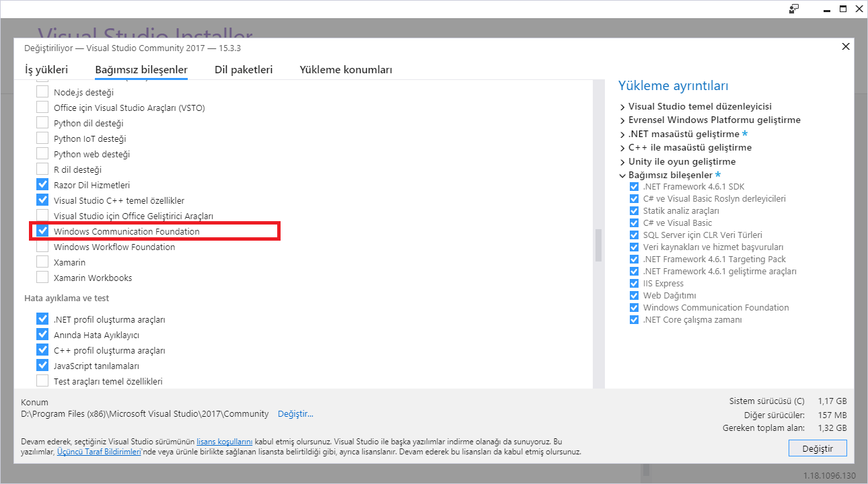Viewport: 868px width, 484px height.
Task: Switch to the İş yükleri tab
Action: point(46,70)
